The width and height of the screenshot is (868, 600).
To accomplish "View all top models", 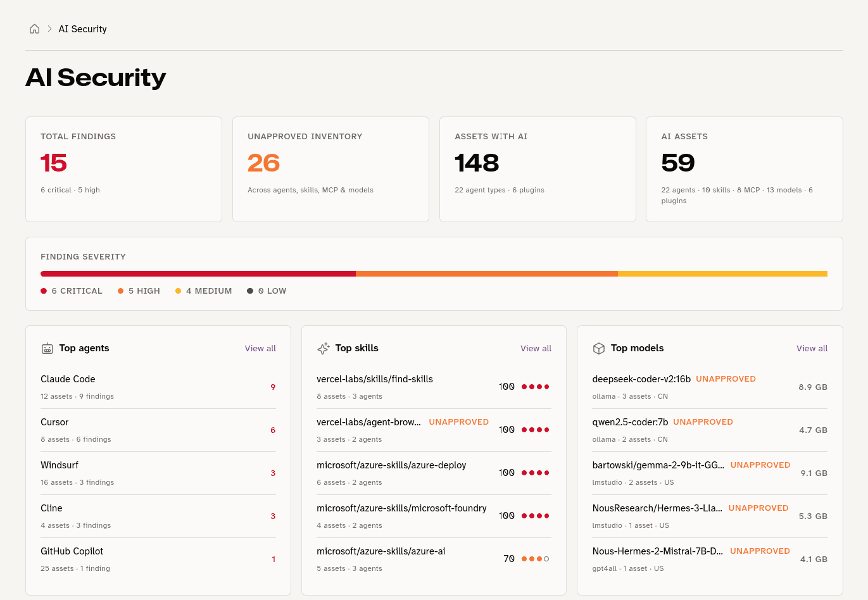I will point(812,349).
